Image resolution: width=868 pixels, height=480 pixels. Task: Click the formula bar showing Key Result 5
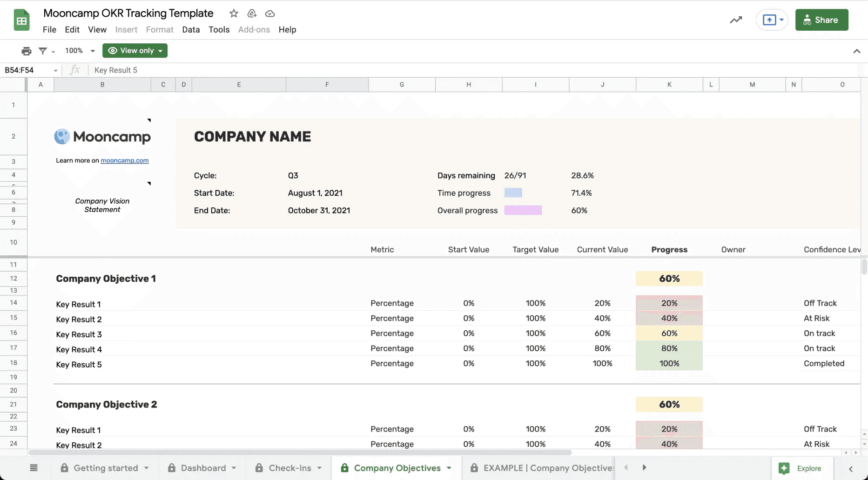(x=115, y=70)
